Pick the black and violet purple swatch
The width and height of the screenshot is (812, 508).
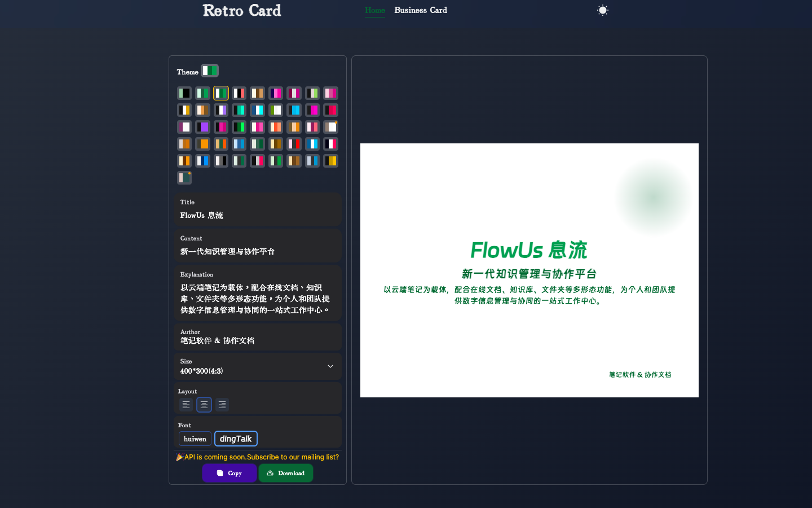202,127
